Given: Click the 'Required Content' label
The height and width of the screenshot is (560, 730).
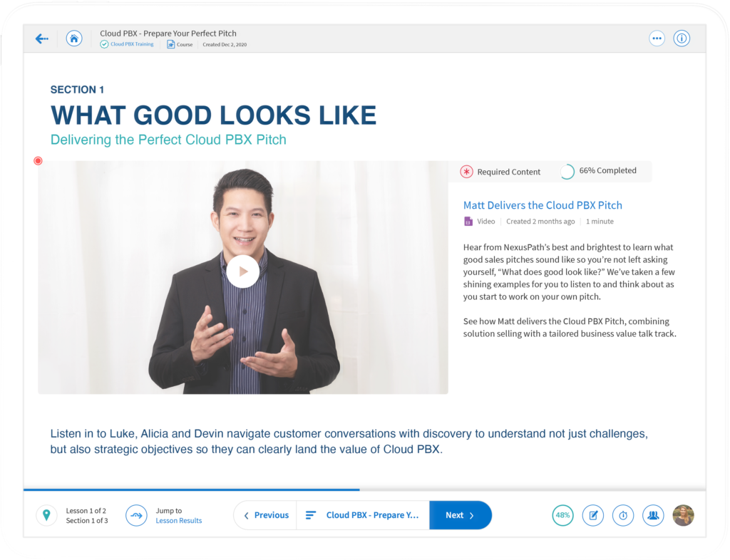Looking at the screenshot, I should (509, 172).
